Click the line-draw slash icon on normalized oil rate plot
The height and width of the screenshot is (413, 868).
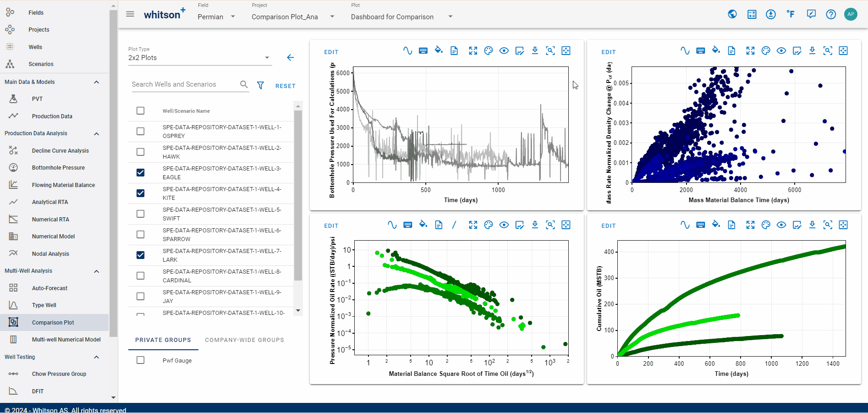454,225
